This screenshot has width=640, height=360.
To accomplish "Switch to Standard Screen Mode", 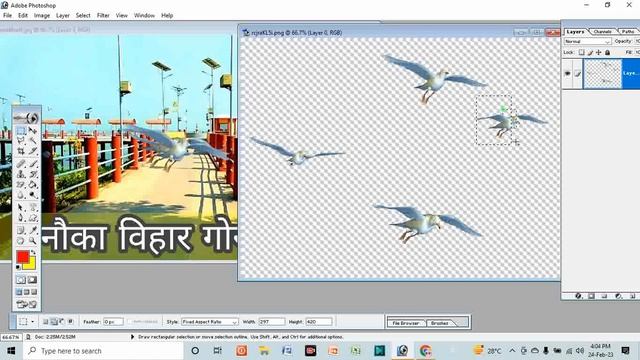I will (19, 292).
